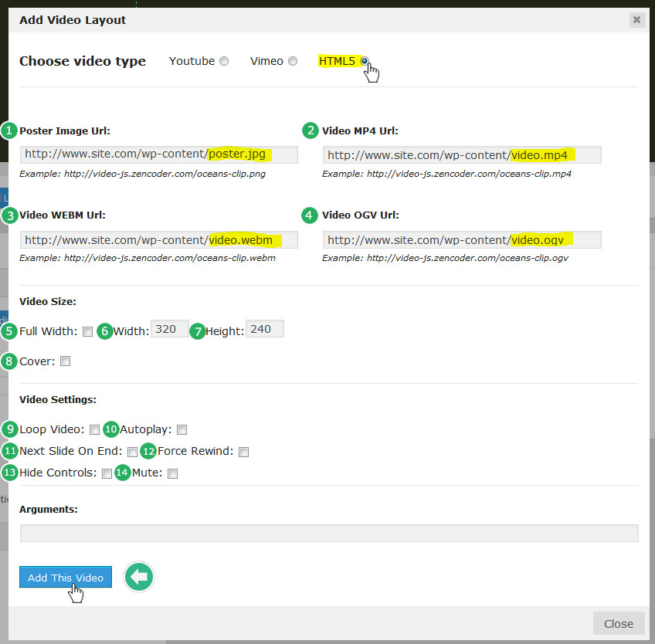Click the Close button at bottom right
Viewport: 655px width, 644px height.
point(618,623)
